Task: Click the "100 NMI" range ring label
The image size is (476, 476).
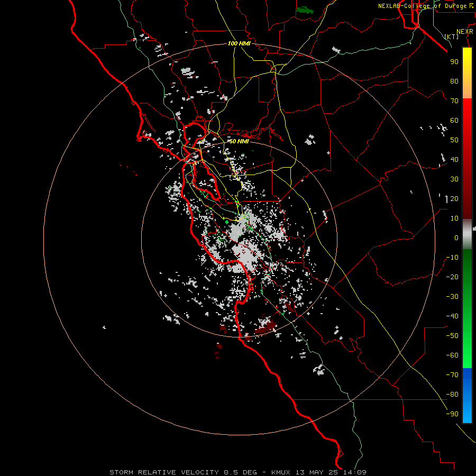Action: pyautogui.click(x=239, y=43)
